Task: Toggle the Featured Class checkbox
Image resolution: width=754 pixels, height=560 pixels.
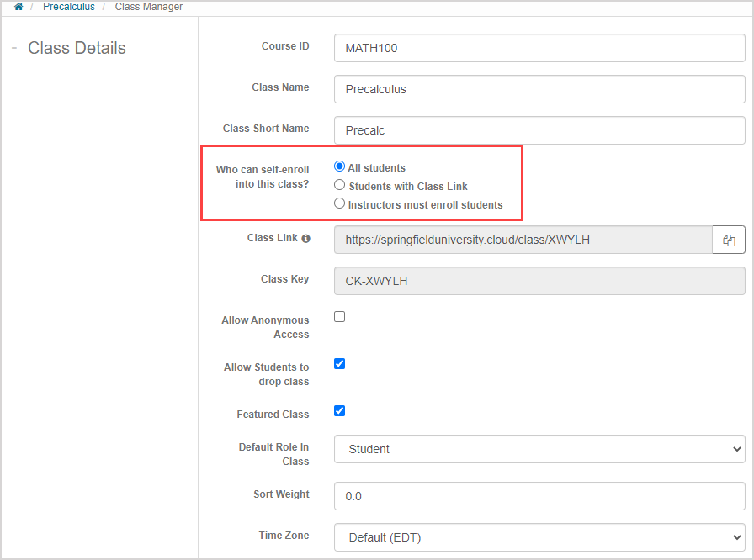Action: (340, 411)
